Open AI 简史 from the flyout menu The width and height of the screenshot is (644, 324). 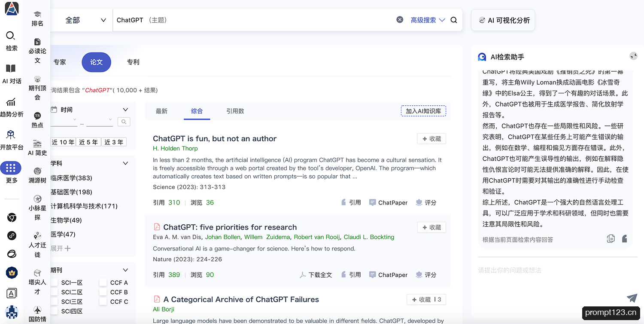pos(37,148)
